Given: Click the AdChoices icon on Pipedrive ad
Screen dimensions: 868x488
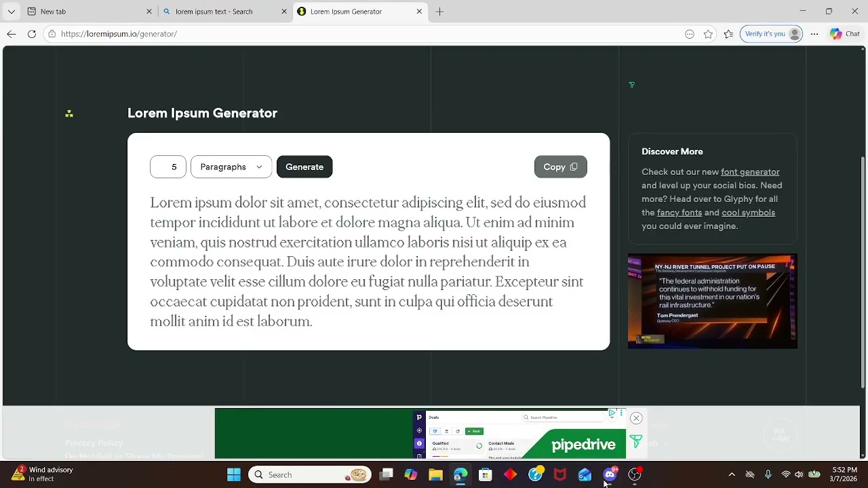Looking at the screenshot, I should tap(612, 413).
